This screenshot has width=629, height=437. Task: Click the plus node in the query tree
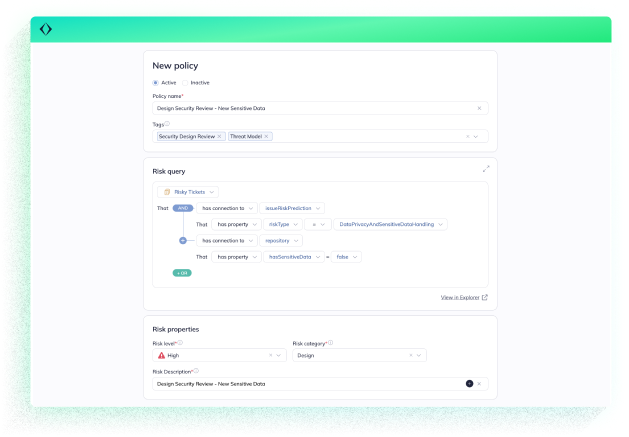pyautogui.click(x=182, y=240)
